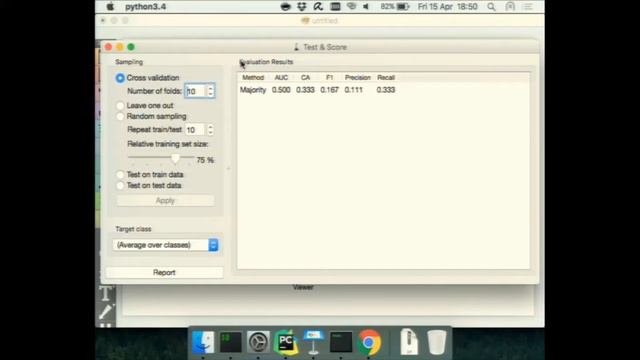Screen dimensions: 640x360
Task: Click the AUC value 0.500
Action: 281,90
